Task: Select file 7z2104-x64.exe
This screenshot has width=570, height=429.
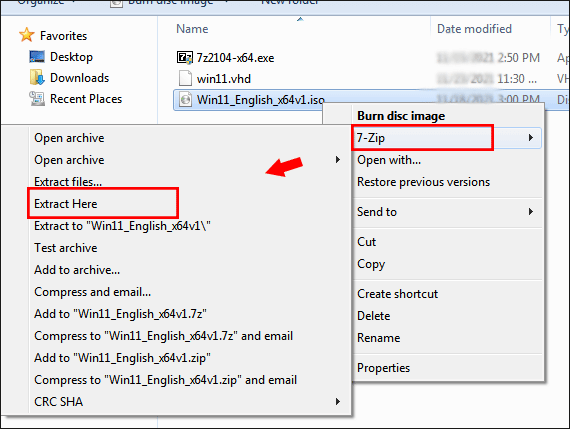Action: coord(235,58)
